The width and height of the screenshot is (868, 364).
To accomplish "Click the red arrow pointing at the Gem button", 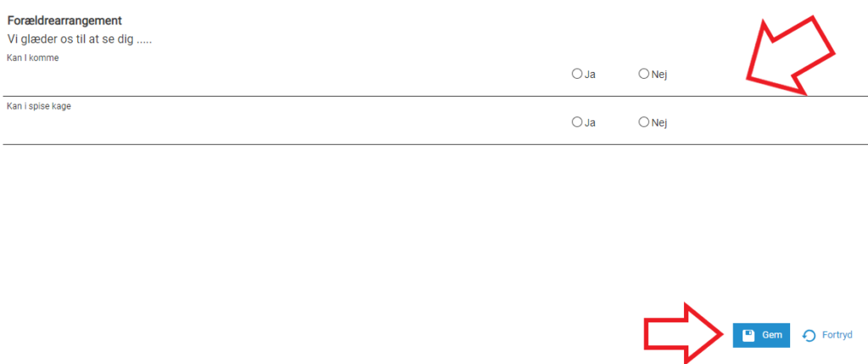I will [685, 333].
